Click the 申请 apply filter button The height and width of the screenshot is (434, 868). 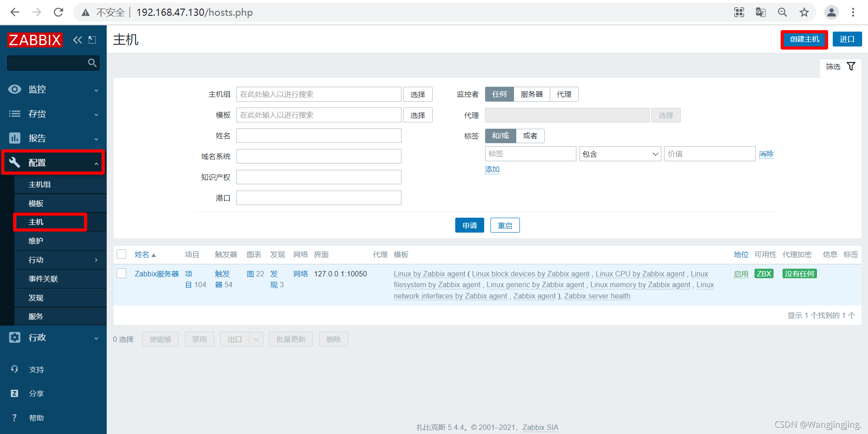(470, 225)
